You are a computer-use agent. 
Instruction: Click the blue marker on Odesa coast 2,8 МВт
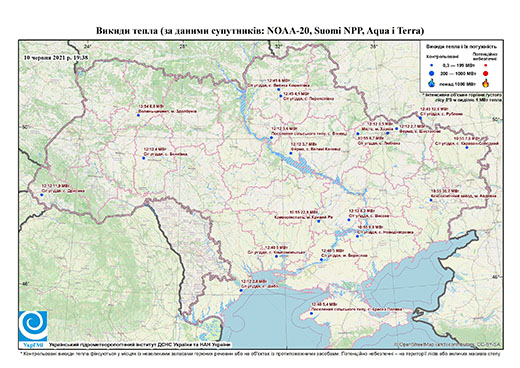(x=241, y=290)
